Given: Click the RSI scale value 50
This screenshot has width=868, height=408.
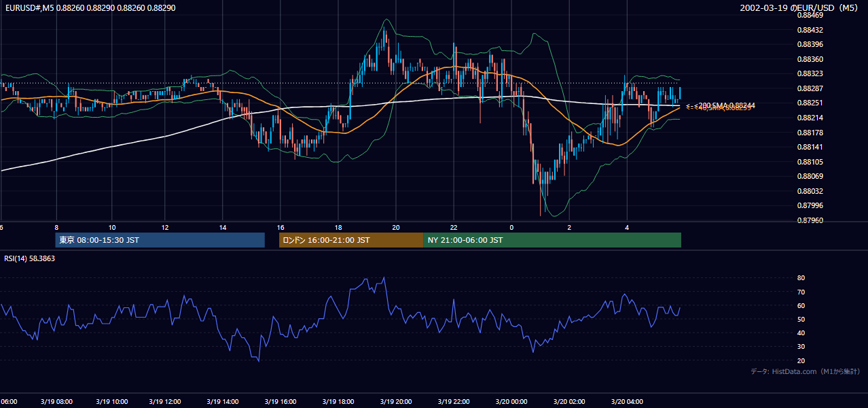Looking at the screenshot, I should (x=801, y=319).
